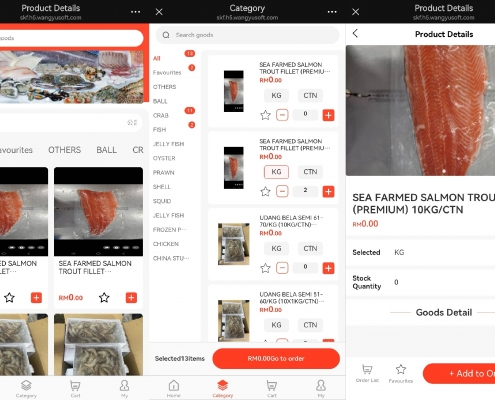This screenshot has height=400, width=495.
Task: Open the large salmon fillet product image
Action: (x=420, y=110)
